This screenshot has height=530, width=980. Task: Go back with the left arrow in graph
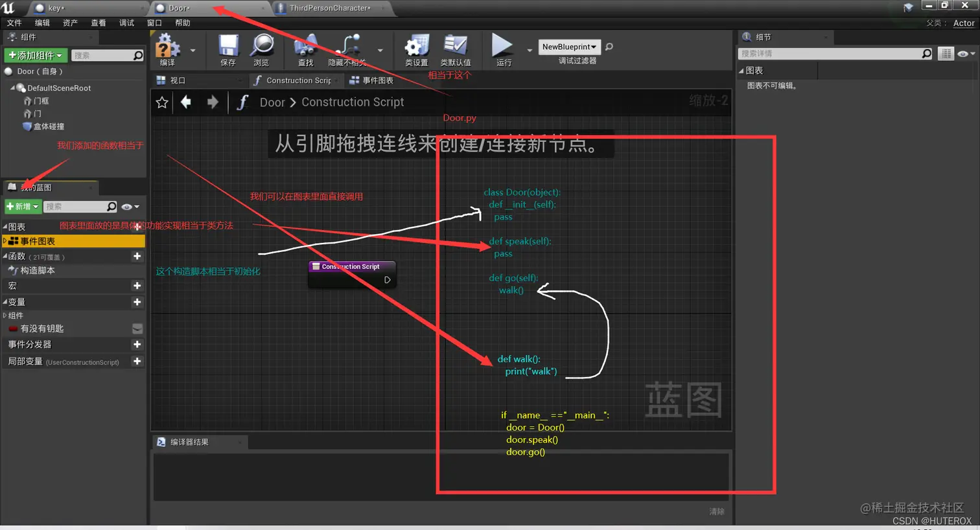(186, 102)
